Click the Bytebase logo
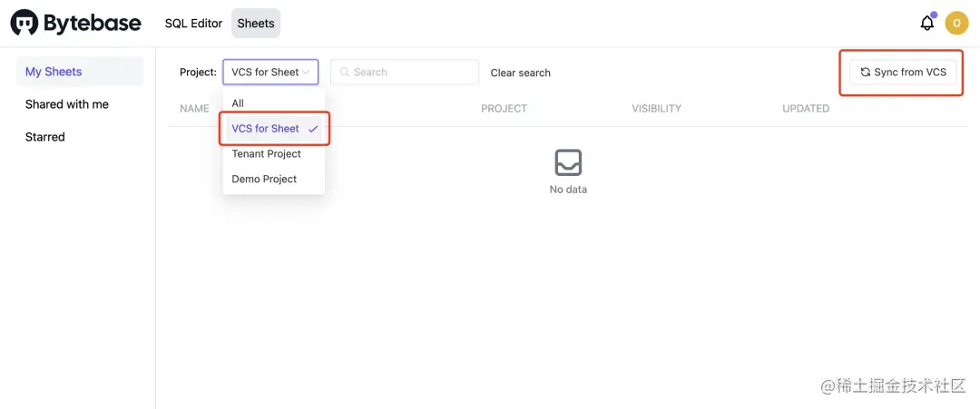Screen dimensions: 980x409 75,23
